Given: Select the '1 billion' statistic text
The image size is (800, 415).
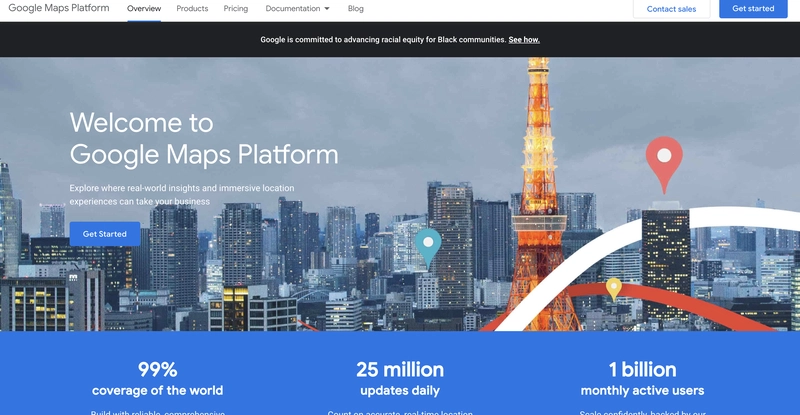Looking at the screenshot, I should tap(642, 370).
